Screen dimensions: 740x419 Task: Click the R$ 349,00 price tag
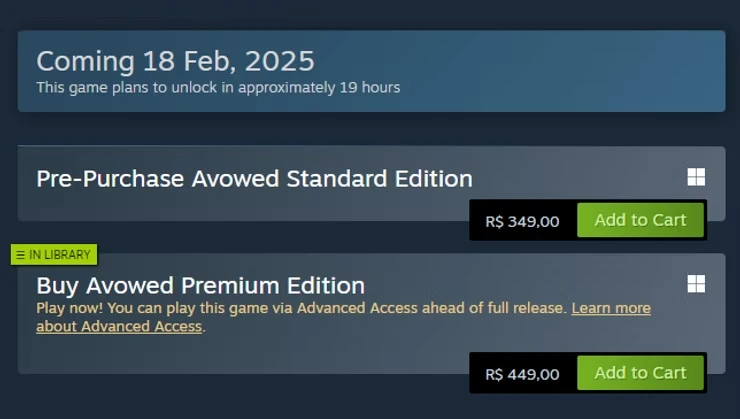coord(522,221)
